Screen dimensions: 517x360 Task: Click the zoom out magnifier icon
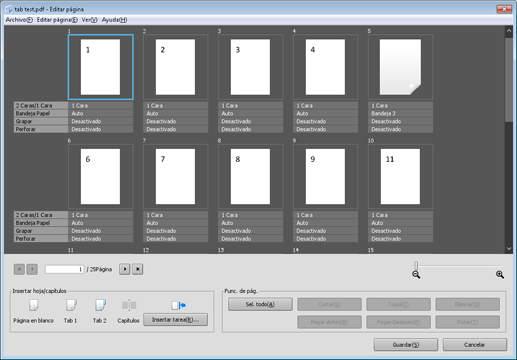[416, 275]
